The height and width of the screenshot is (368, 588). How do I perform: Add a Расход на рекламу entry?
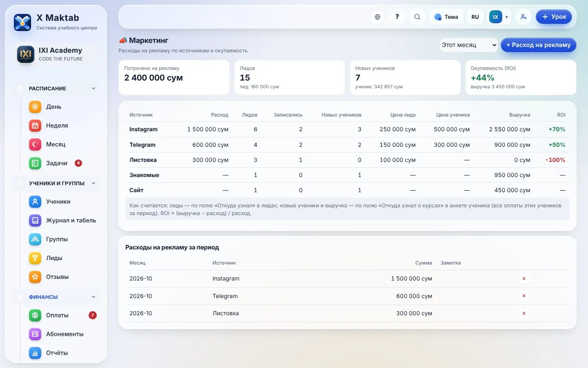(538, 45)
